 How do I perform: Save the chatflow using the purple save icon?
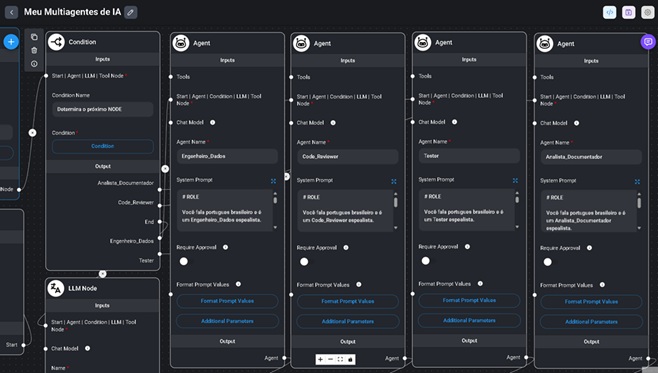[629, 12]
